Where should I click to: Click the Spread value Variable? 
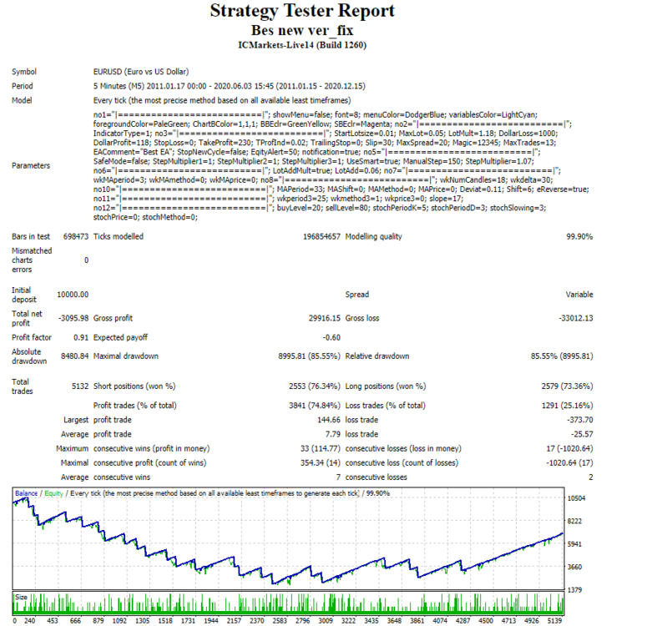point(579,295)
